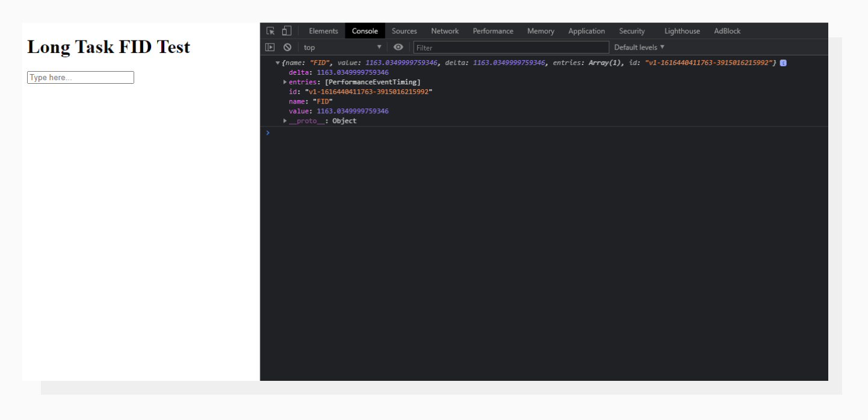
Task: Create a live expression with the eye icon
Action: (397, 46)
